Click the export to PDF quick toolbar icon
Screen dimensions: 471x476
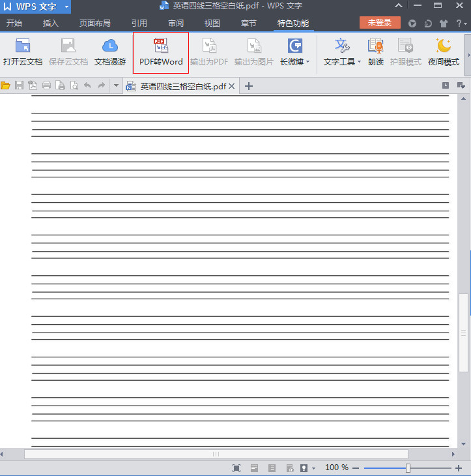[x=33, y=85]
